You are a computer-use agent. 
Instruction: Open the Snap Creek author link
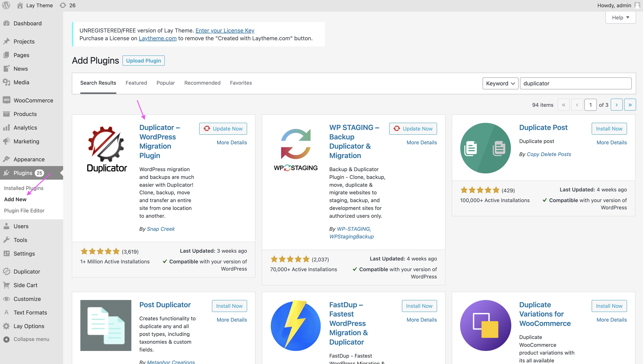[x=161, y=229]
